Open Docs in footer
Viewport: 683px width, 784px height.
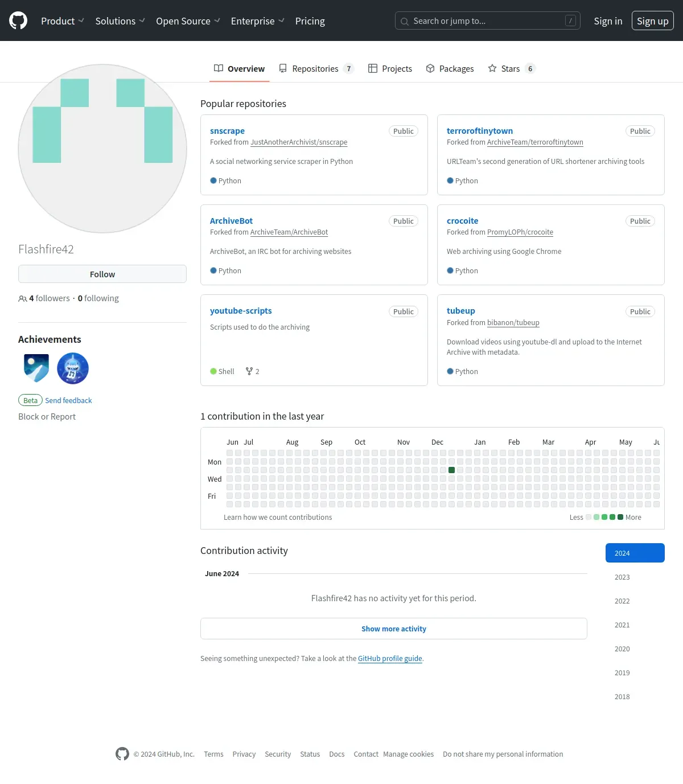[337, 754]
